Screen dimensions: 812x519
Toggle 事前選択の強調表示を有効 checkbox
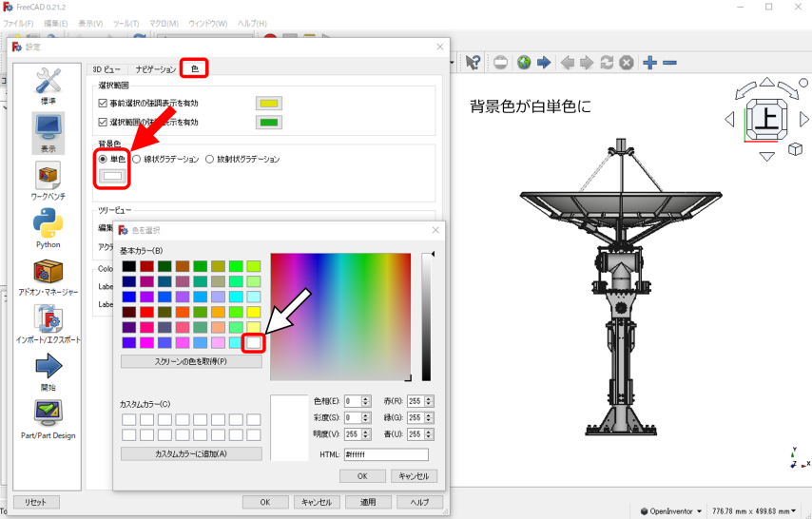(104, 103)
